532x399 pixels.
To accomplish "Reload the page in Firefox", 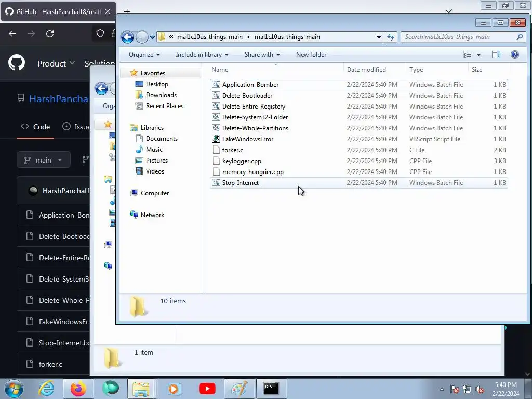I will [x=50, y=34].
